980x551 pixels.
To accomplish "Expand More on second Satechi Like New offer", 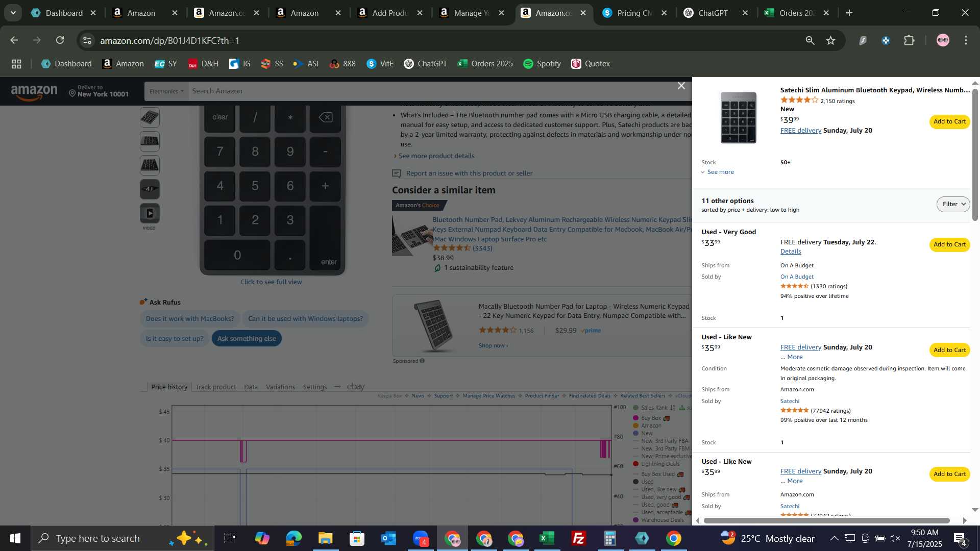I will (x=794, y=481).
